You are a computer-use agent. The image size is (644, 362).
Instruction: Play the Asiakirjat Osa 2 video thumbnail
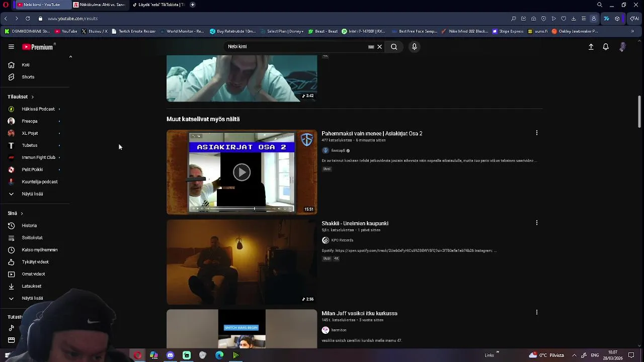[242, 172]
